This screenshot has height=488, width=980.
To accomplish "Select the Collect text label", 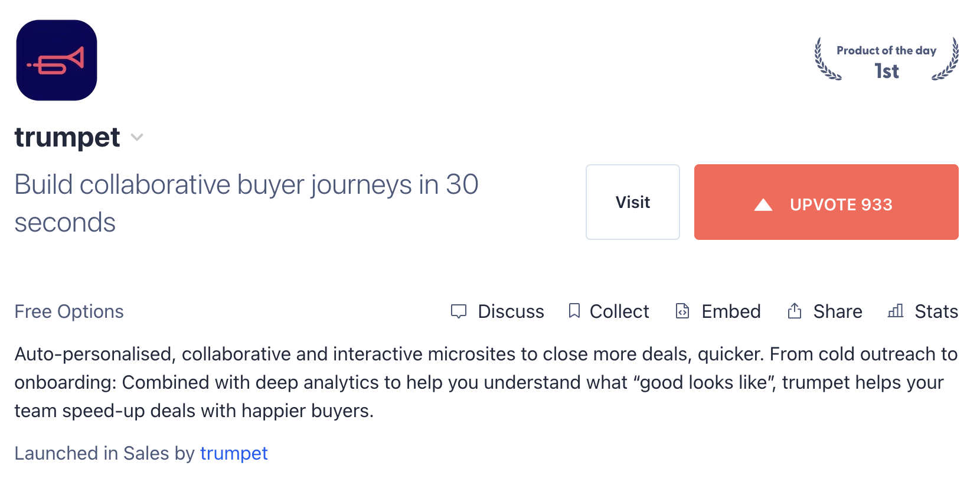I will (x=619, y=311).
